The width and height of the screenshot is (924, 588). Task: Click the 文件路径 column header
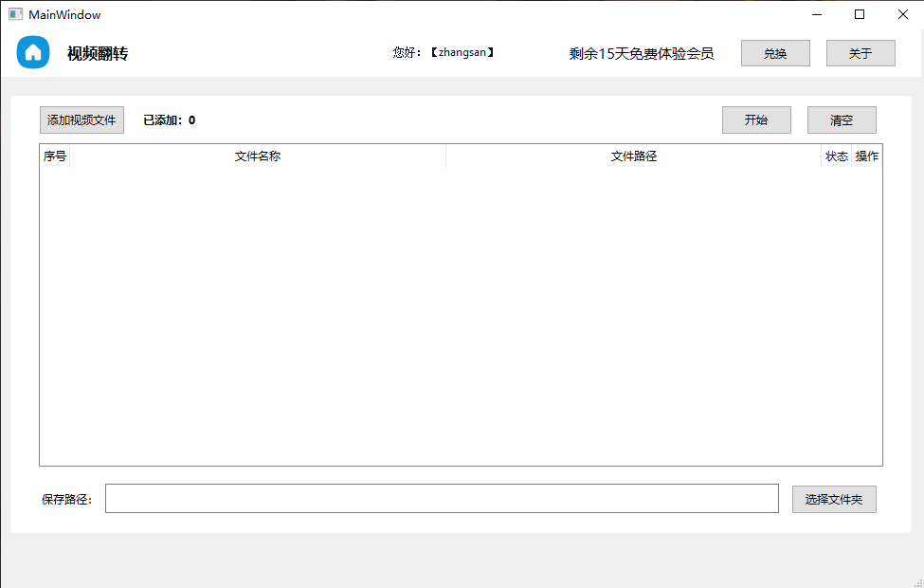tap(633, 156)
